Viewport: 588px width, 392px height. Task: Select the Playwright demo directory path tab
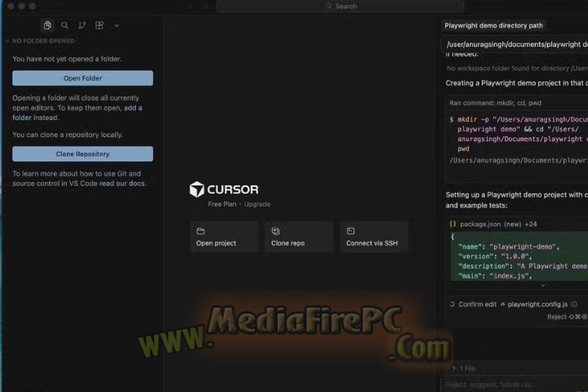click(493, 25)
